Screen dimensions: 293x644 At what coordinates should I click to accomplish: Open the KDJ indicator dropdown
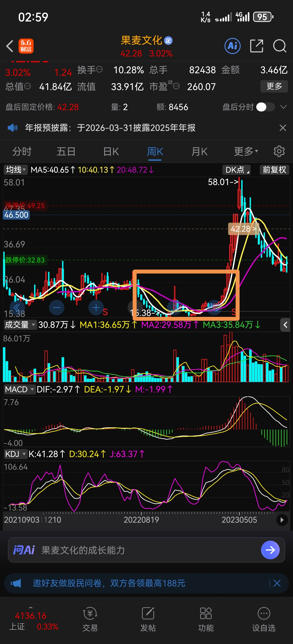pyautogui.click(x=15, y=454)
